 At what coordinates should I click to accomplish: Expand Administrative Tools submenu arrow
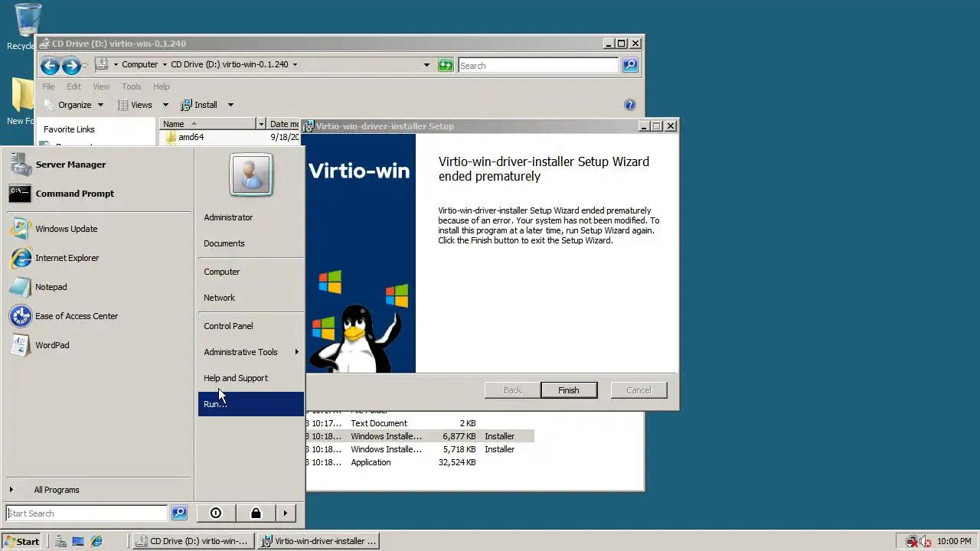(296, 352)
